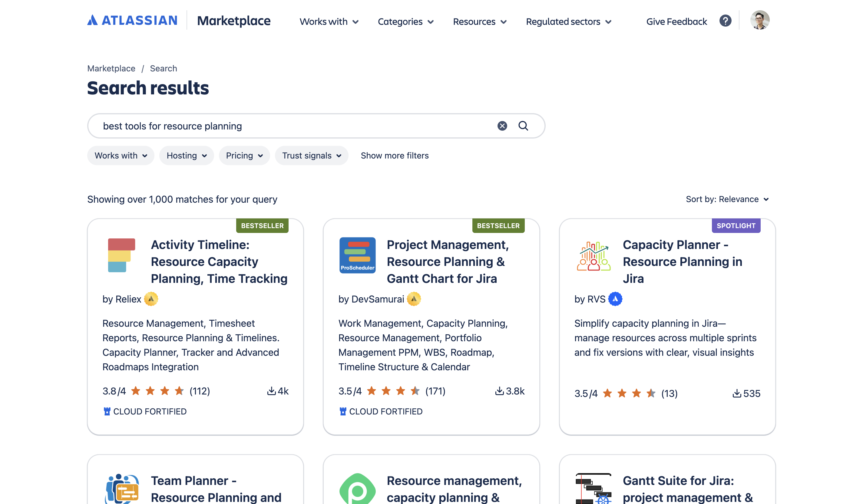
Task: Open the help question mark icon
Action: tap(725, 21)
